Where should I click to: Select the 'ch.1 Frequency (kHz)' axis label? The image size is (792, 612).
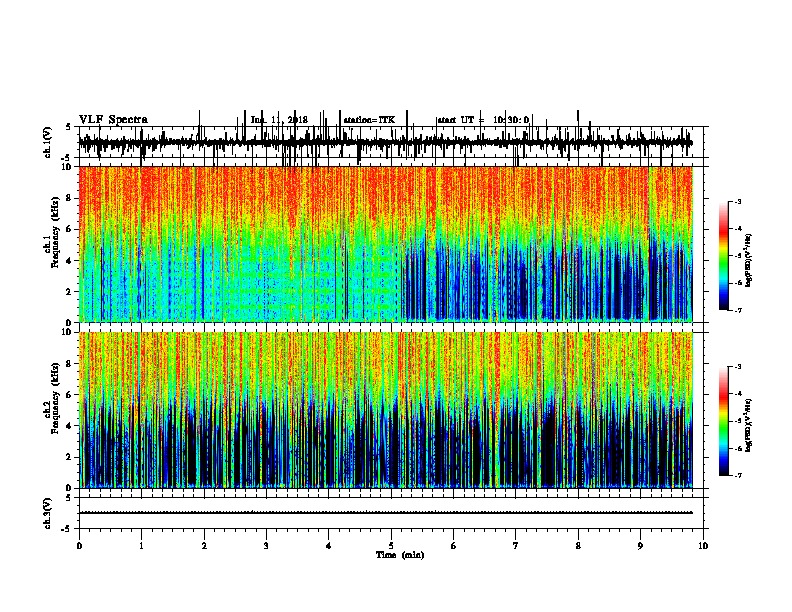[51, 233]
